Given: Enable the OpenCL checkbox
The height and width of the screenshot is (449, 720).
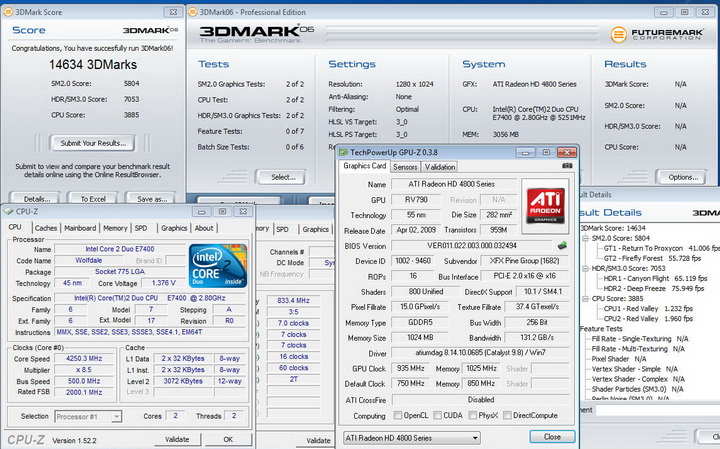Looking at the screenshot, I should (x=398, y=415).
